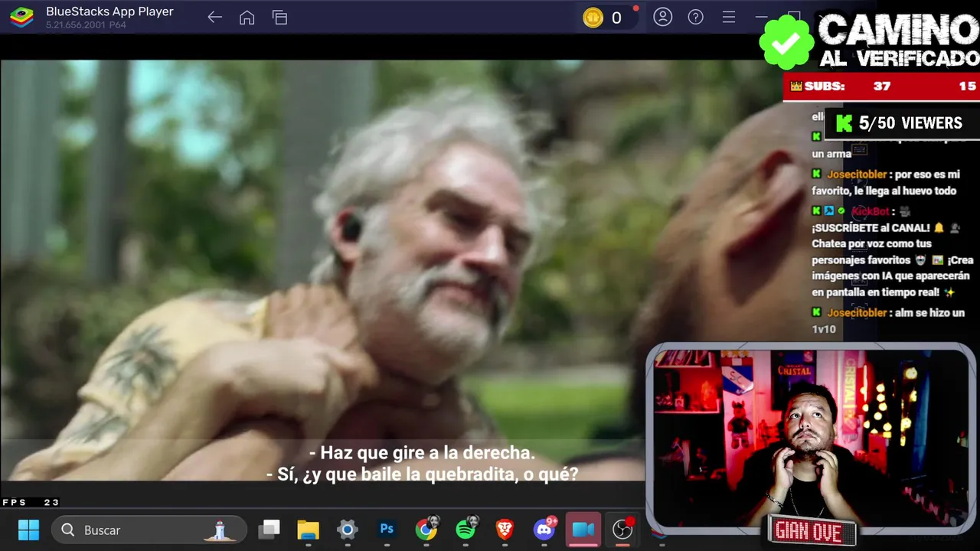The image size is (980, 551).
Task: Click the 'KickBot' username in chat
Action: coord(871,211)
